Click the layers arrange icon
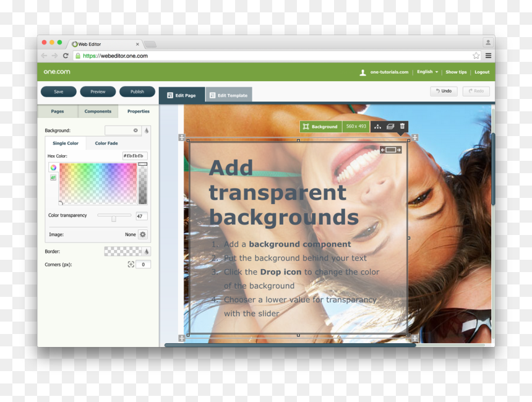 click(x=390, y=127)
